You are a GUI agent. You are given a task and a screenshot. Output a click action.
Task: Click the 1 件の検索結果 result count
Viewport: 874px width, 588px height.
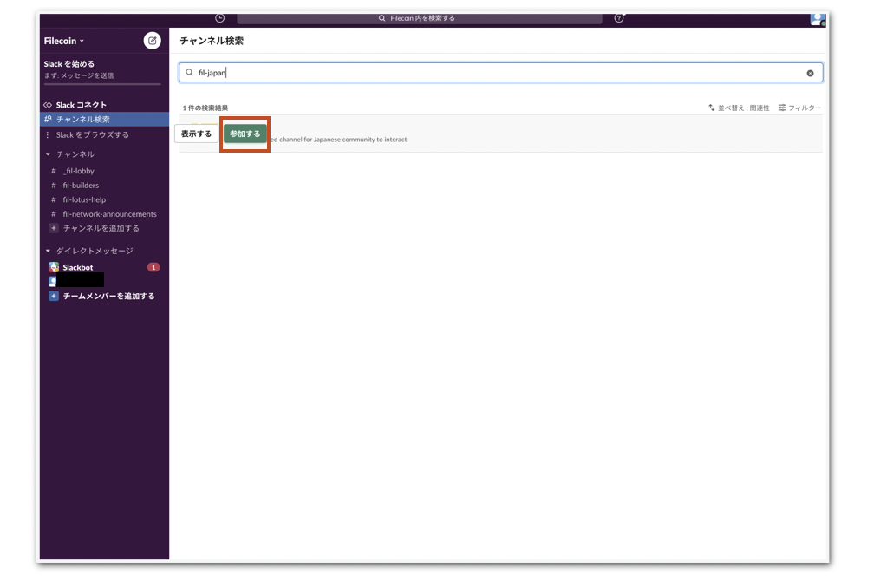click(205, 108)
